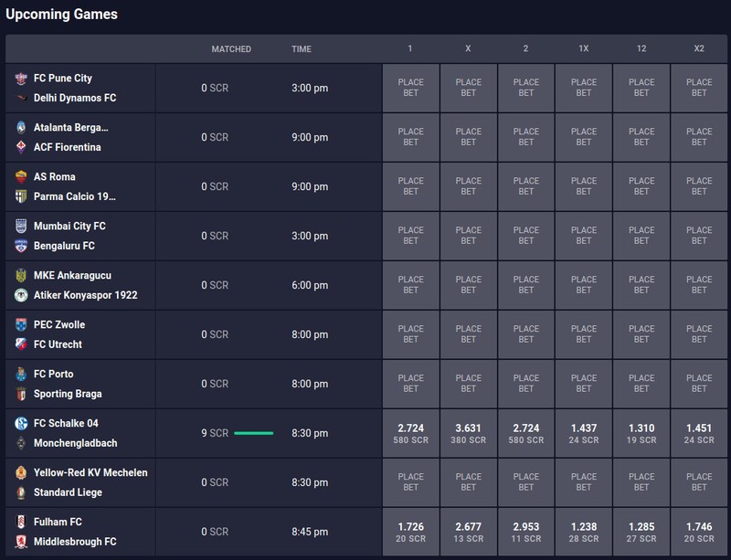The image size is (731, 560).
Task: Click the Delhi Dynamos FC logo
Action: coord(21,98)
